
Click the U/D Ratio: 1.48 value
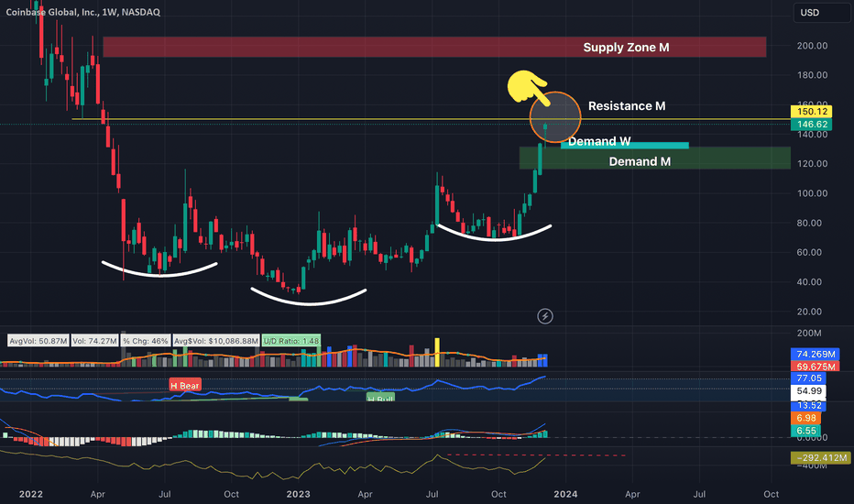click(291, 341)
